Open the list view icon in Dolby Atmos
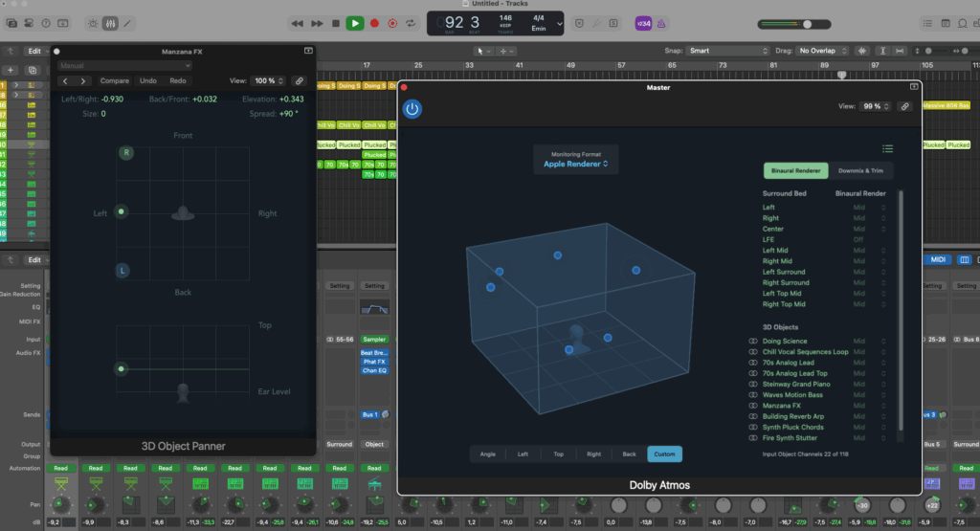The image size is (980, 531). [x=887, y=148]
